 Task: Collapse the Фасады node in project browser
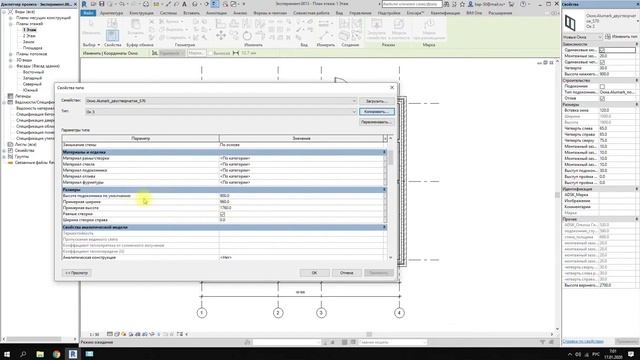[11, 66]
